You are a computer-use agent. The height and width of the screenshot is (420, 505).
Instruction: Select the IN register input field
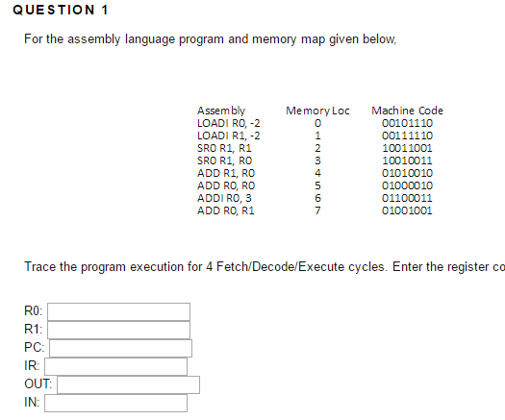coord(115,403)
